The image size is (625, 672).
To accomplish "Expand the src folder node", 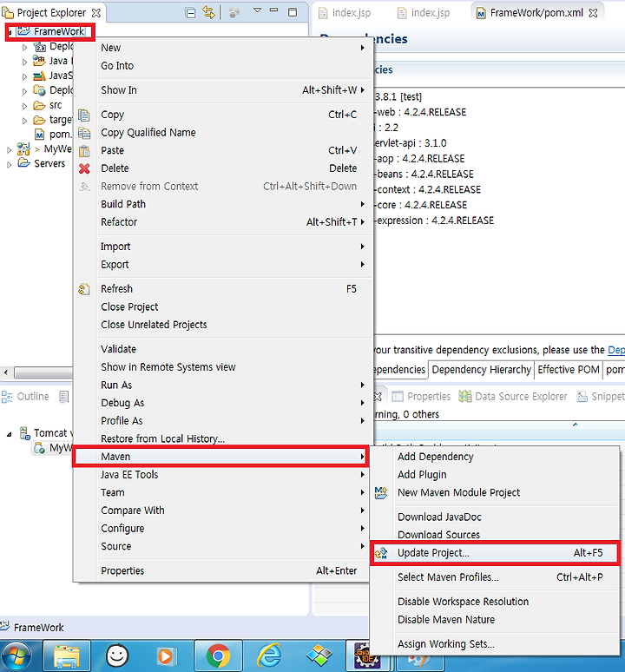I will (24, 106).
